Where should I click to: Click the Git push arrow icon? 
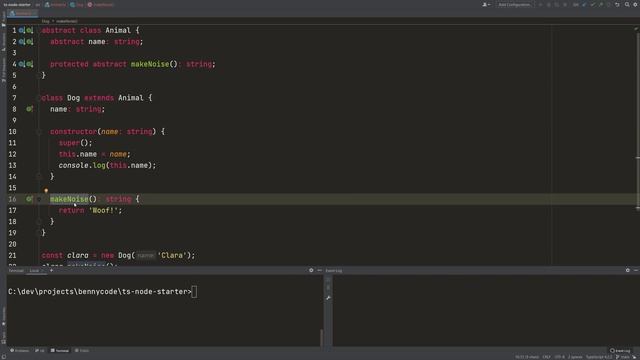pos(601,5)
